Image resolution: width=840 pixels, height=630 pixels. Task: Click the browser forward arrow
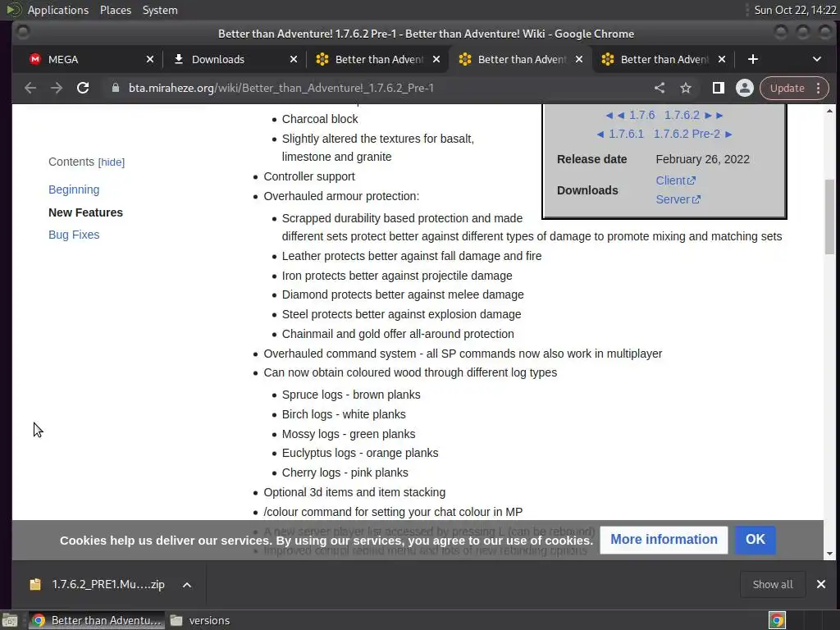coord(57,88)
